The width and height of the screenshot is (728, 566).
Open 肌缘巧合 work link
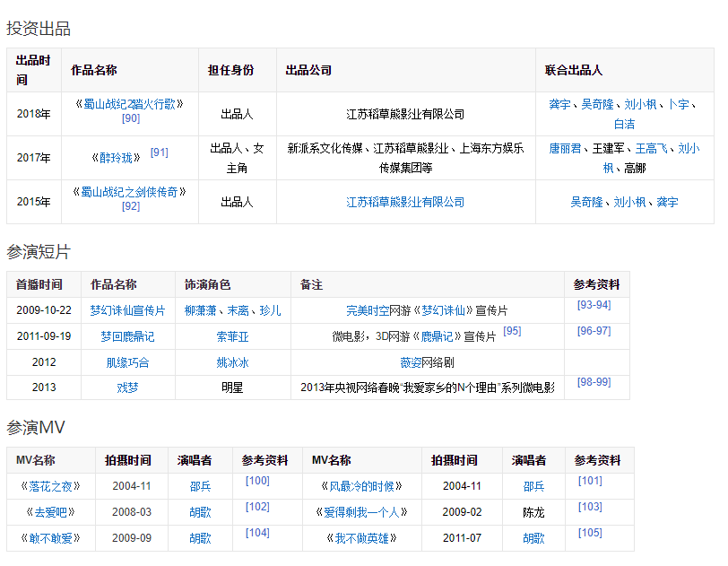(127, 362)
